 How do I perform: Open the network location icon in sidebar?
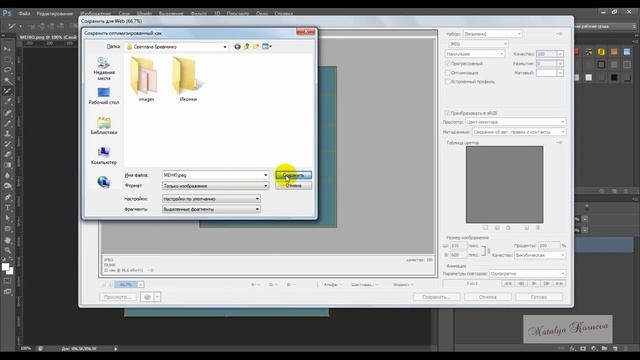(104, 182)
